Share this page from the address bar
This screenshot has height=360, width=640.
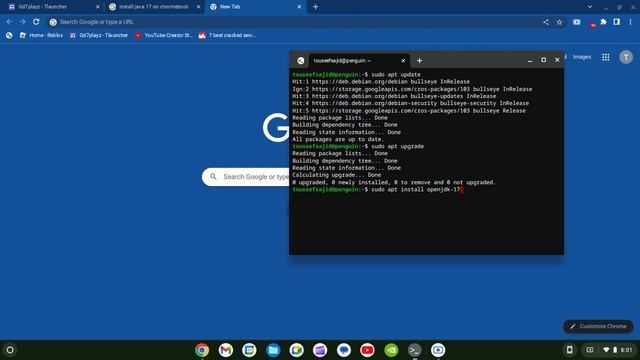(546, 22)
